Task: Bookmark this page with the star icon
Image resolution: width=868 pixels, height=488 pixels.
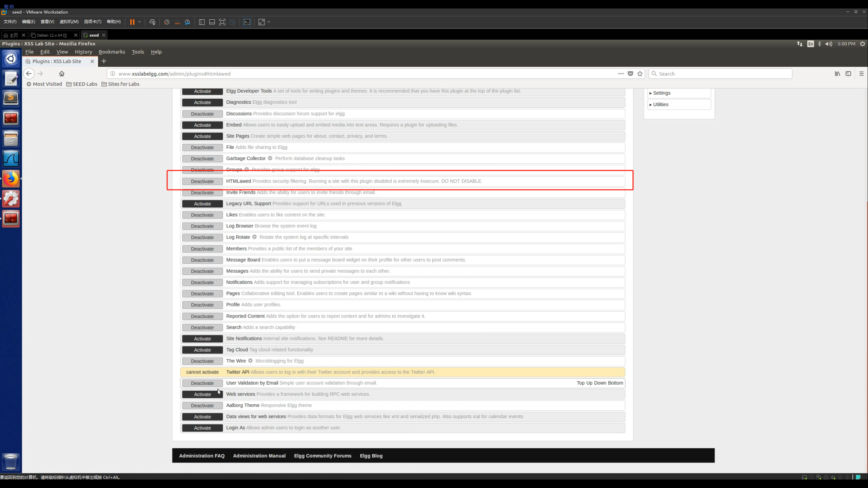Action: click(x=640, y=74)
